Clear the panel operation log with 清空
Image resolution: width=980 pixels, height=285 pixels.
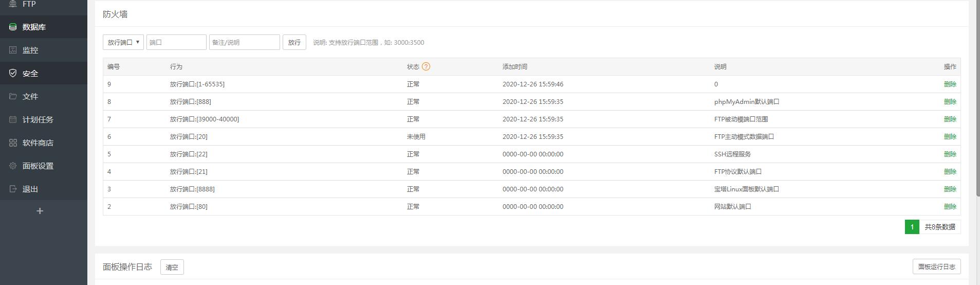(172, 267)
